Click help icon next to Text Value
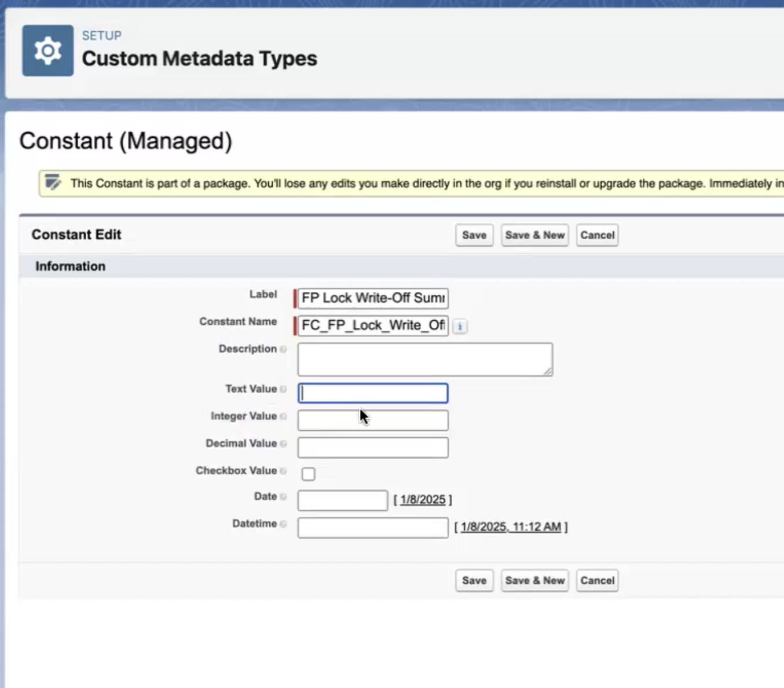 click(283, 389)
